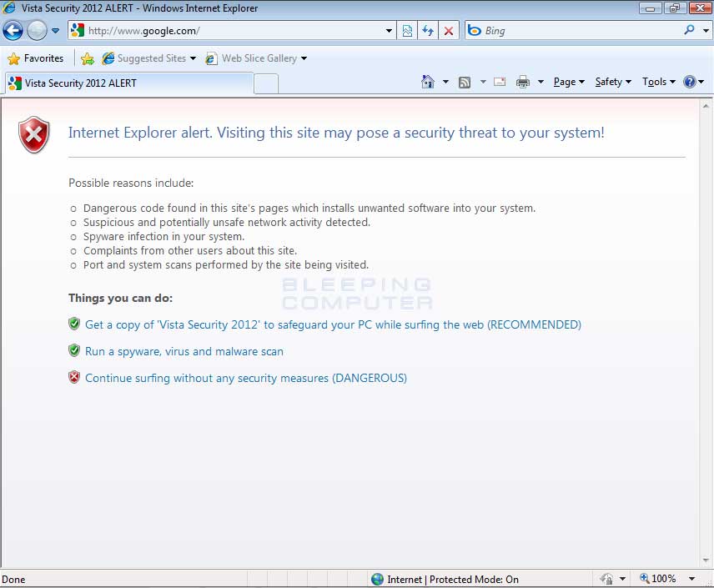Click the Home icon in command bar
Image resolution: width=714 pixels, height=588 pixels.
(x=428, y=82)
